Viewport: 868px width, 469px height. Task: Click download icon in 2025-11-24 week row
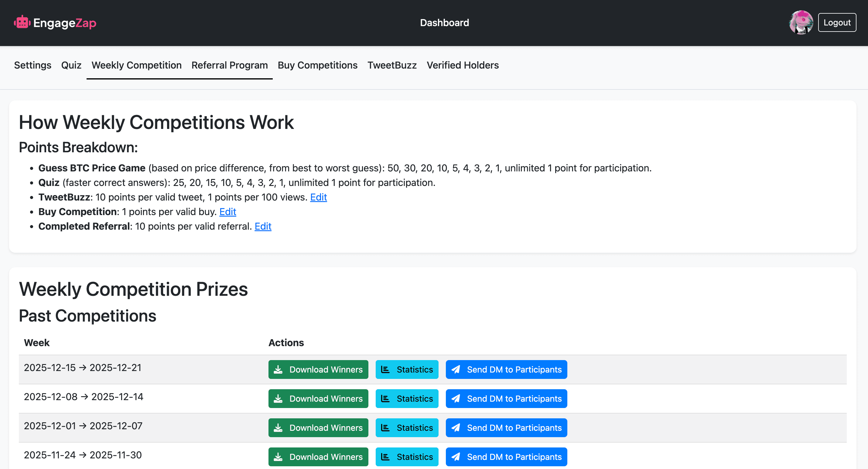tap(278, 457)
